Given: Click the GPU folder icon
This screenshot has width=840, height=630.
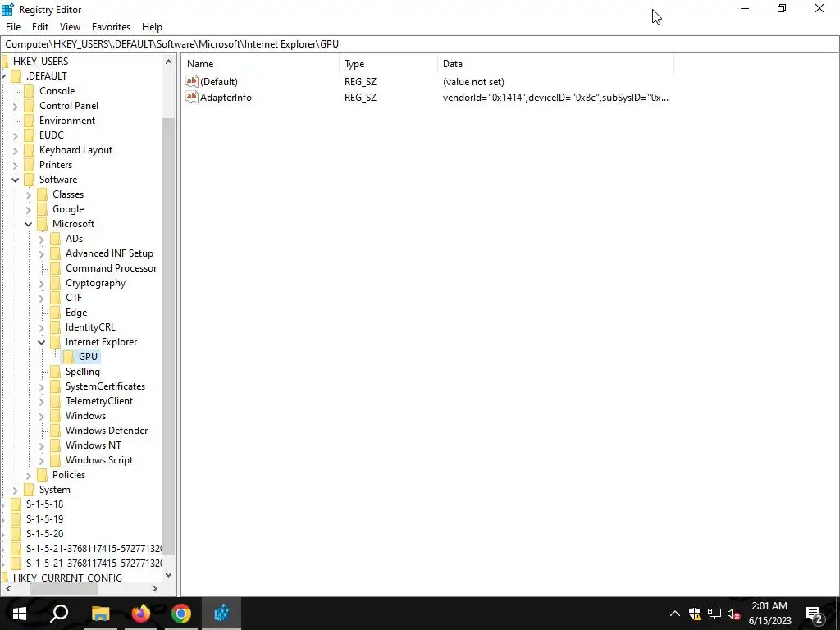Looking at the screenshot, I should click(69, 357).
